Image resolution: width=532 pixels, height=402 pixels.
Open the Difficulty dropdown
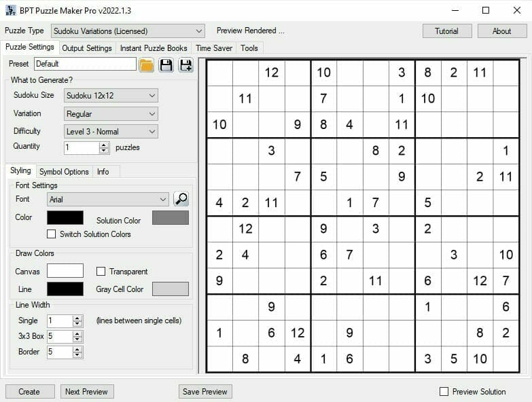[111, 132]
